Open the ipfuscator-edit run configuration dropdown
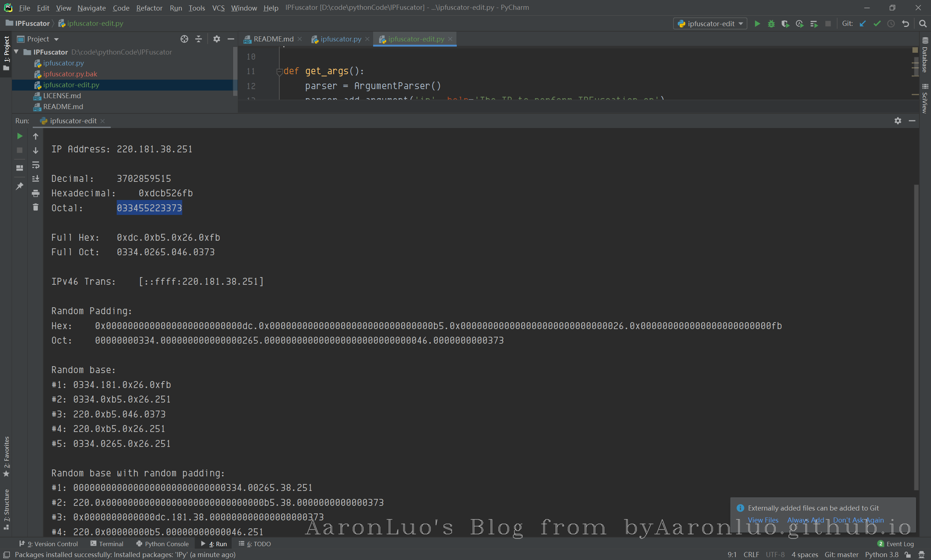 click(710, 24)
